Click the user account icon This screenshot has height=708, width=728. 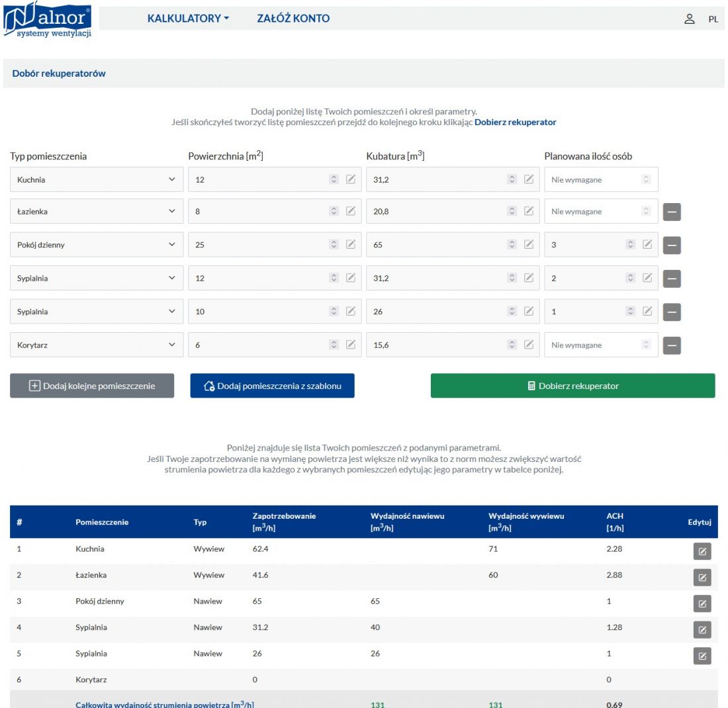(x=690, y=19)
